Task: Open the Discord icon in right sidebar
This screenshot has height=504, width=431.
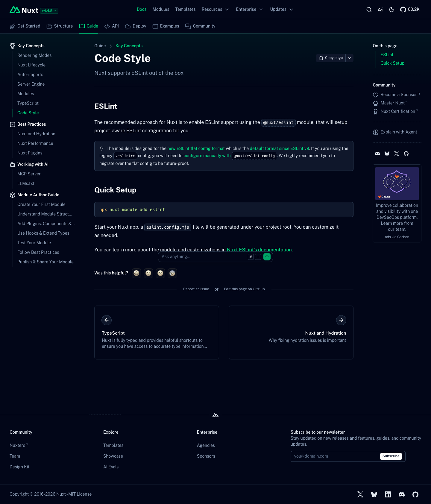Action: 377,154
